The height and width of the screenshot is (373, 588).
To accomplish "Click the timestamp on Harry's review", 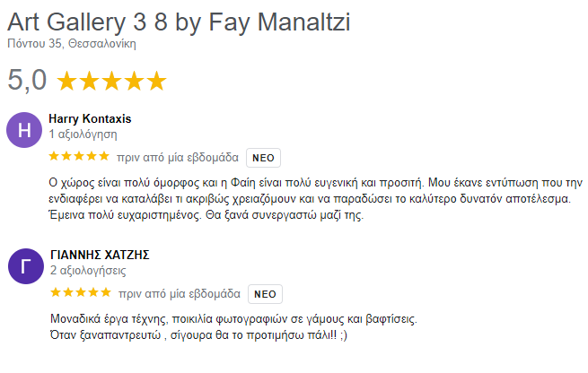I will click(179, 158).
